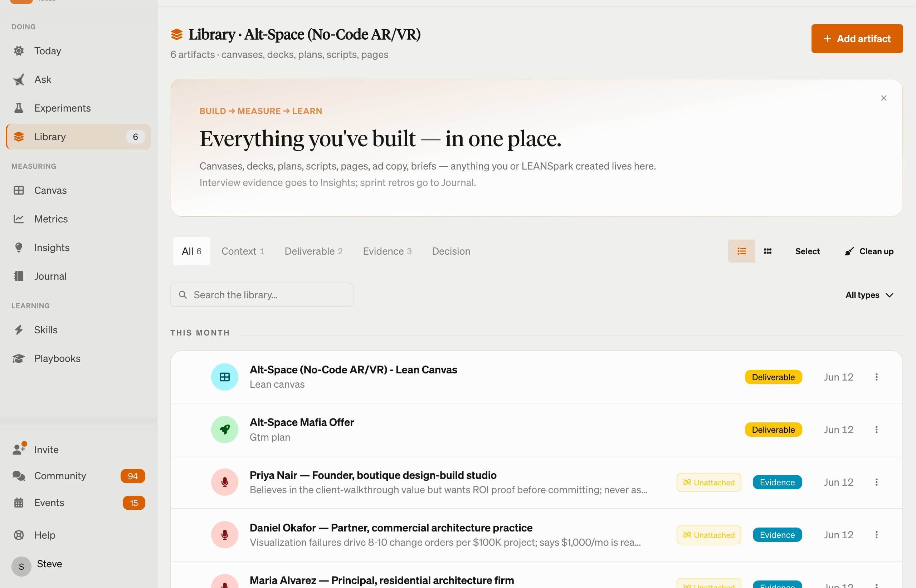
Task: Click the Add artifact button
Action: point(857,39)
